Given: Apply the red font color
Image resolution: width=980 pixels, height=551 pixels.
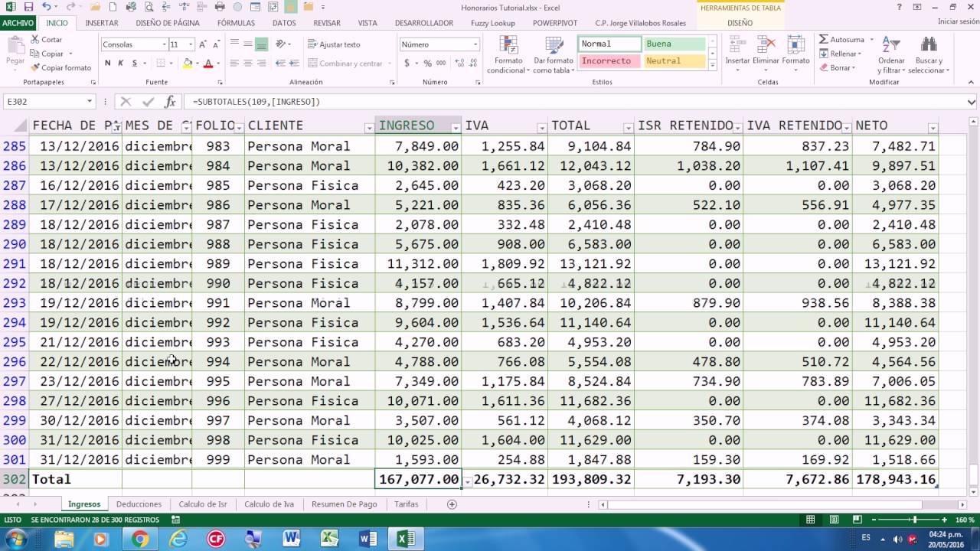Looking at the screenshot, I should tap(207, 64).
